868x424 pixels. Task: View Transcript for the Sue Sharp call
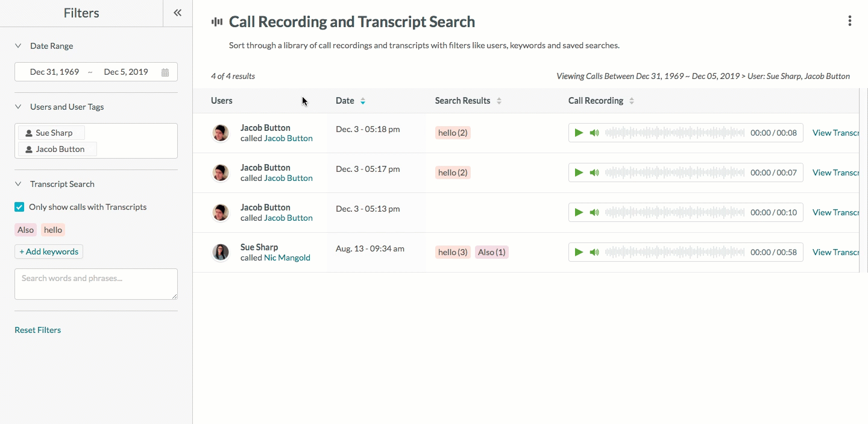coord(835,252)
